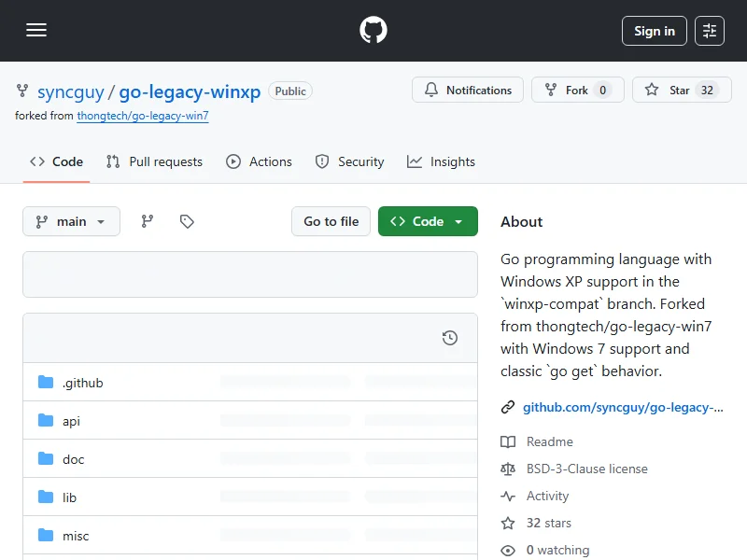Open commit history clock icon
Screen dimensions: 747x560
click(450, 338)
